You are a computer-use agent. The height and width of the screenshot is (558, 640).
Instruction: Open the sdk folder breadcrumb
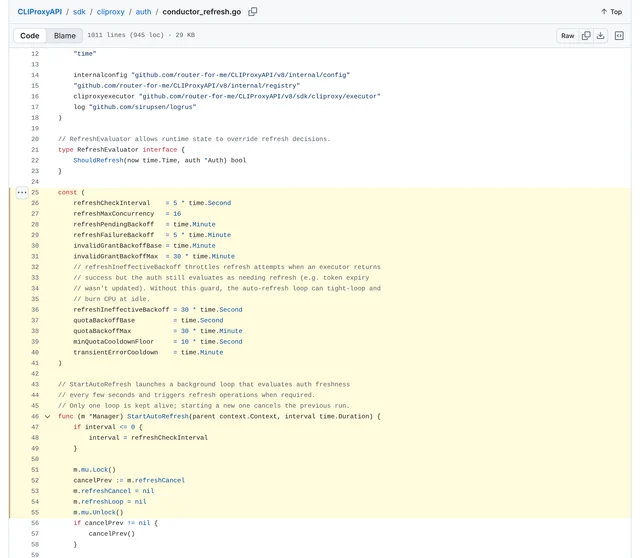pos(79,12)
